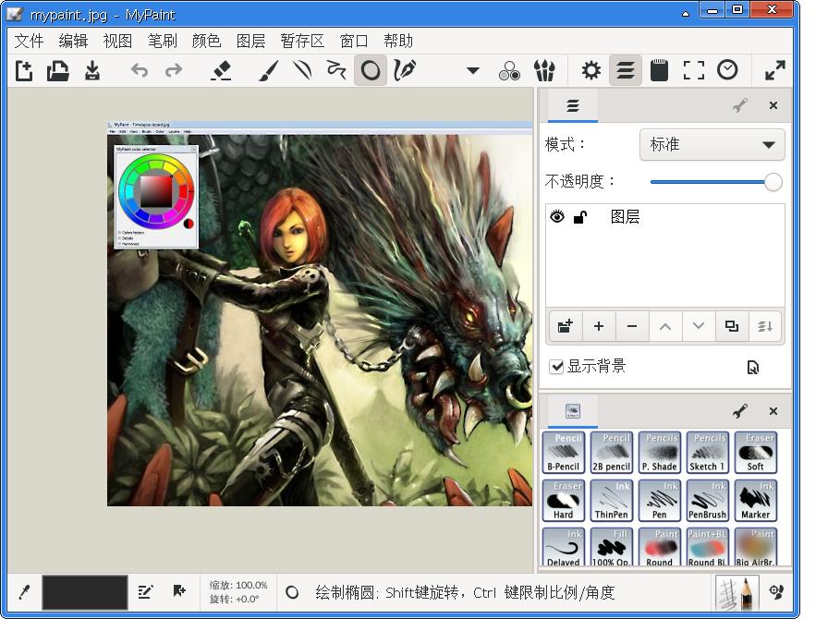Toggle the lock on 图层 layer
This screenshot has height=619, width=840.
coord(579,217)
